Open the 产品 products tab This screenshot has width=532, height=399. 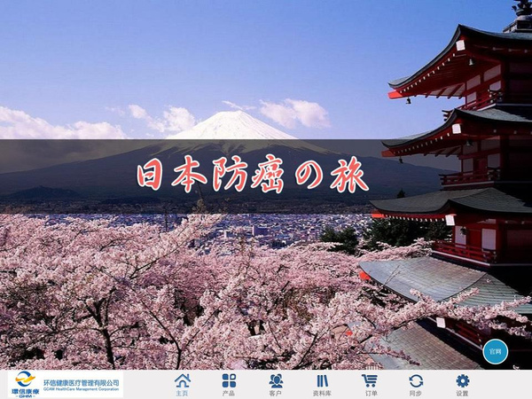coord(229,385)
